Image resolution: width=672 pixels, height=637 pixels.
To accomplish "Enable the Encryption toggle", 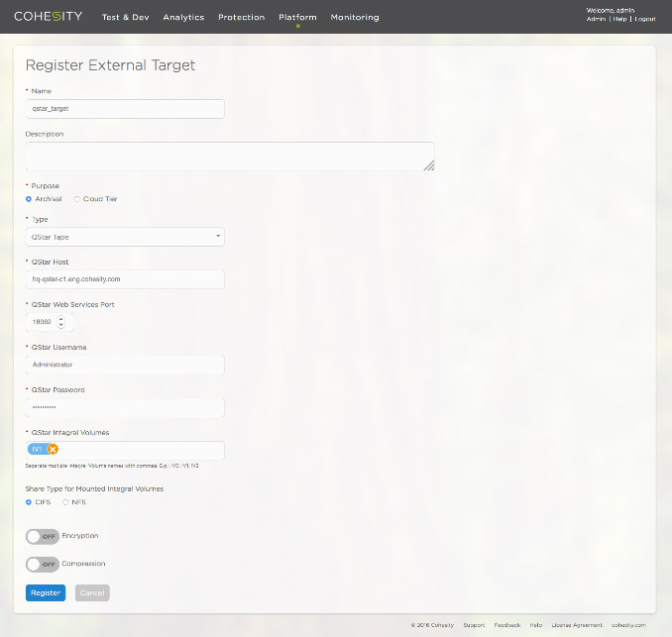I will click(42, 536).
